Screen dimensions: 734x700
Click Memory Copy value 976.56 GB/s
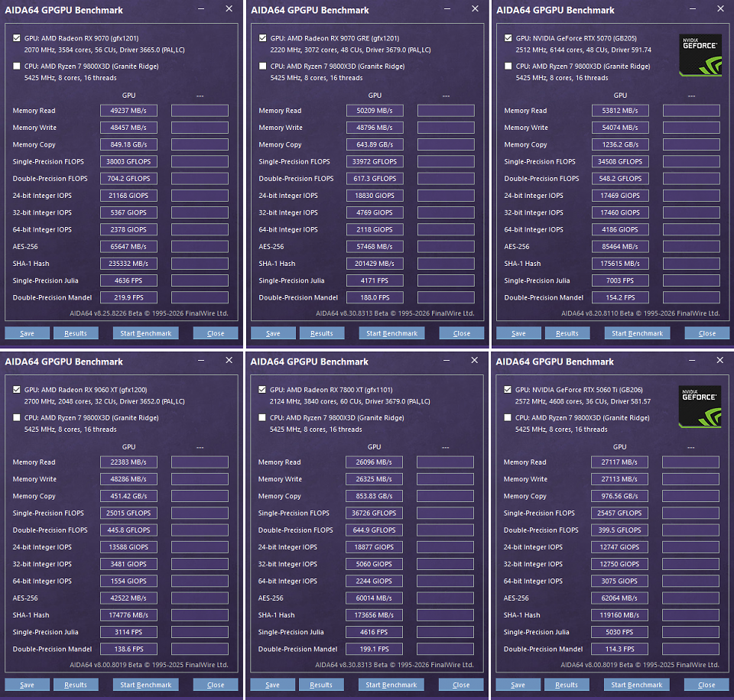[619, 496]
